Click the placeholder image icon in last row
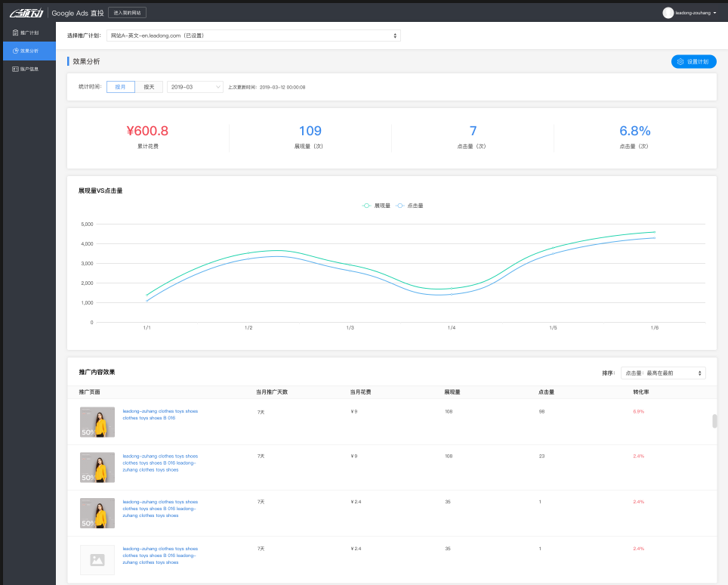The image size is (728, 585). click(x=97, y=560)
